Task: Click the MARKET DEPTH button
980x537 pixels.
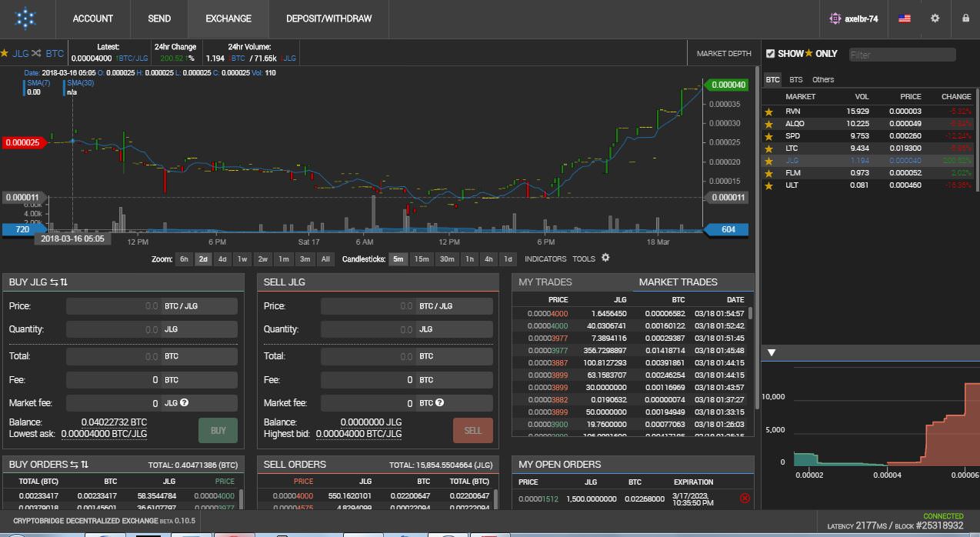Action: coord(724,54)
